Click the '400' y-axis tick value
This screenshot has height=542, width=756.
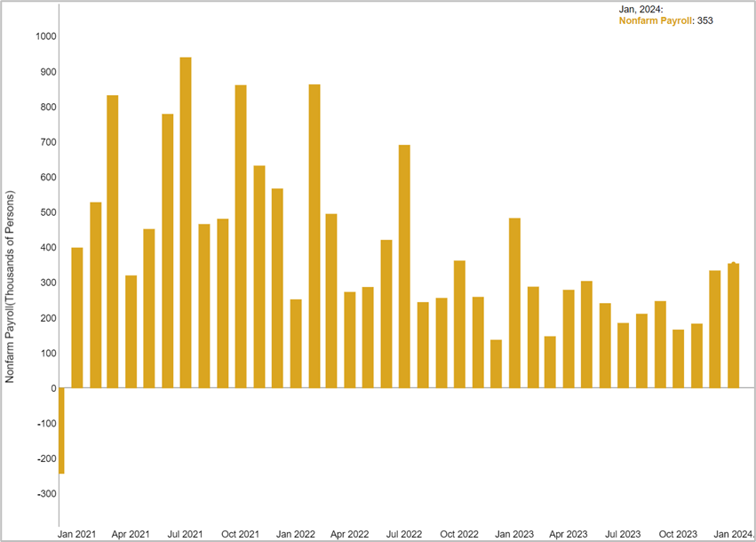click(48, 248)
